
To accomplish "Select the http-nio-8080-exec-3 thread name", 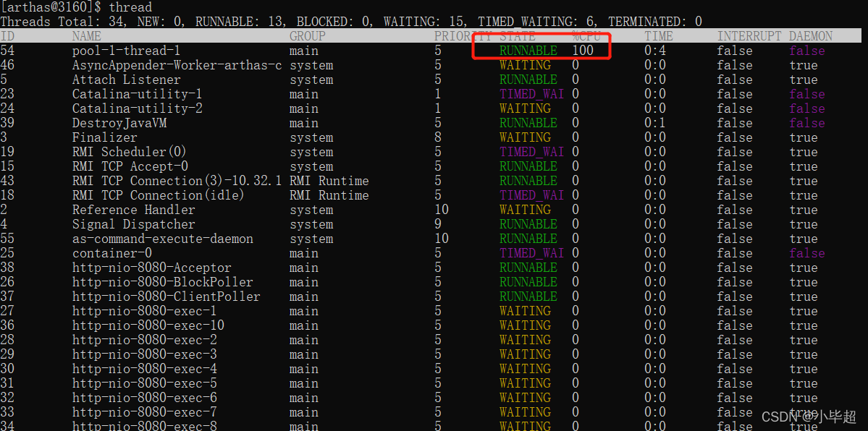I will 145,354.
